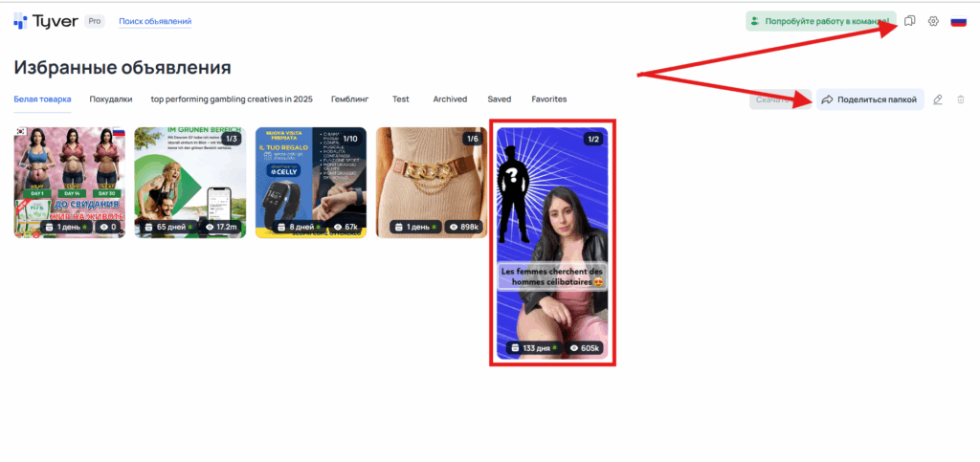Image resolution: width=980 pixels, height=462 pixels.
Task: Click the Pro plan badge
Action: point(95,21)
